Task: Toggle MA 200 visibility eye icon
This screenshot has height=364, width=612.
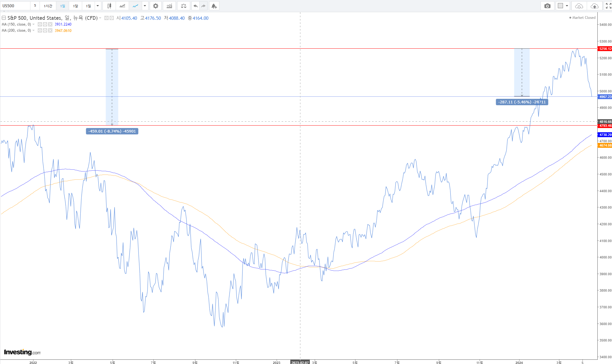Action: pos(40,30)
